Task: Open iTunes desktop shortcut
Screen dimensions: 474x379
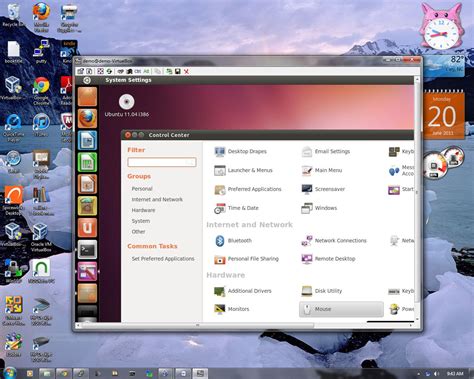Action: click(x=41, y=125)
